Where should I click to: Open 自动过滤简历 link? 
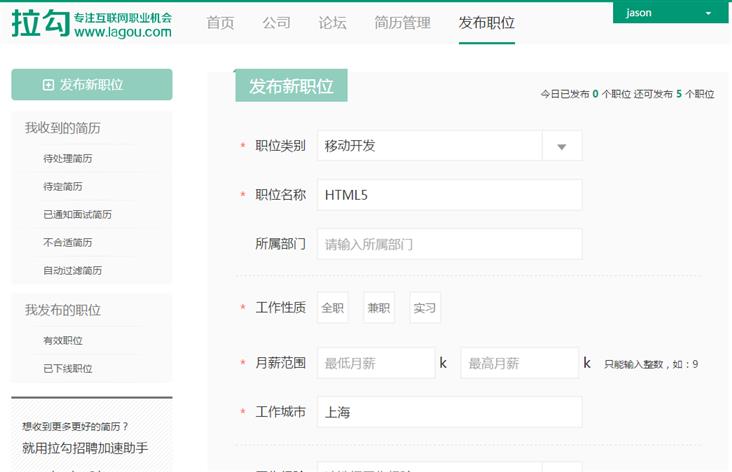pyautogui.click(x=72, y=270)
